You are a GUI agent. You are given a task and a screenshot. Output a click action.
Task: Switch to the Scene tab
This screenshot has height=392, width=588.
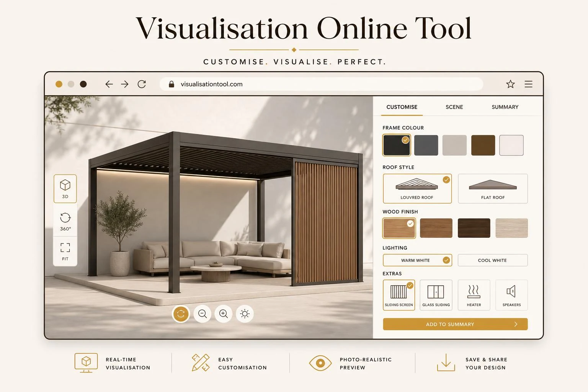454,107
